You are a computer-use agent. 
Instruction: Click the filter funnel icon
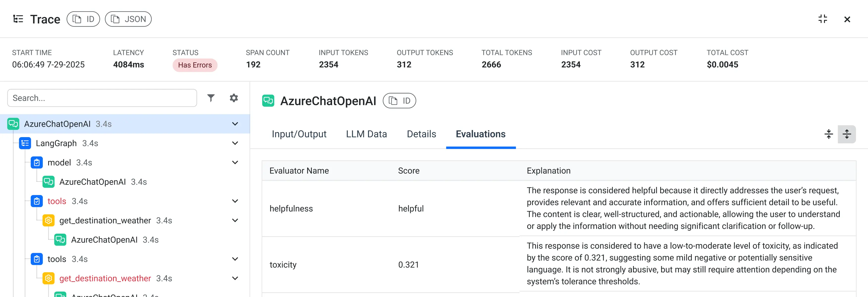coord(211,98)
